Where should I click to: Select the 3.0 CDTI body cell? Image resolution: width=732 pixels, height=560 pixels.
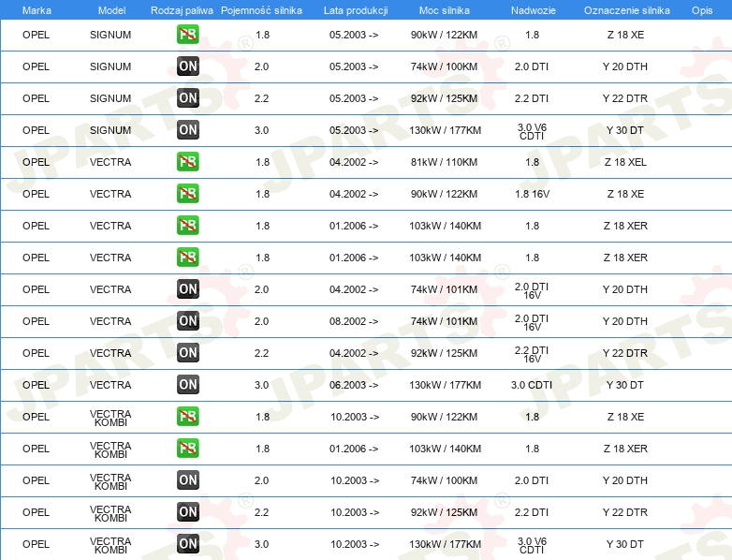532,385
